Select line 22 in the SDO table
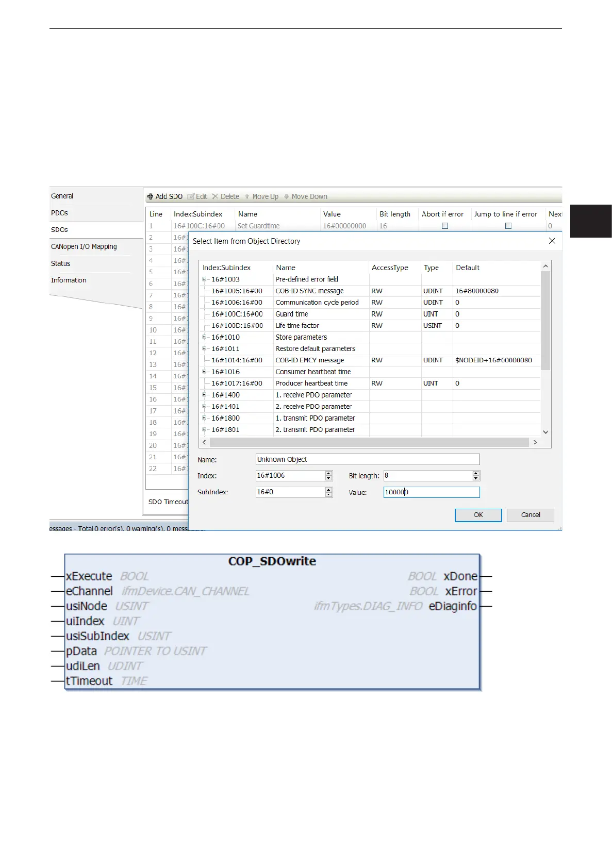The height and width of the screenshot is (868, 612). click(168, 469)
